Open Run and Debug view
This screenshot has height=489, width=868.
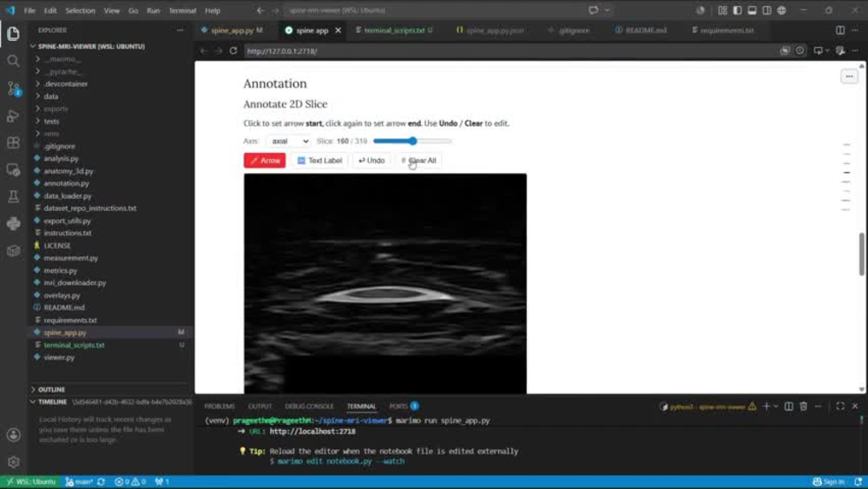13,116
